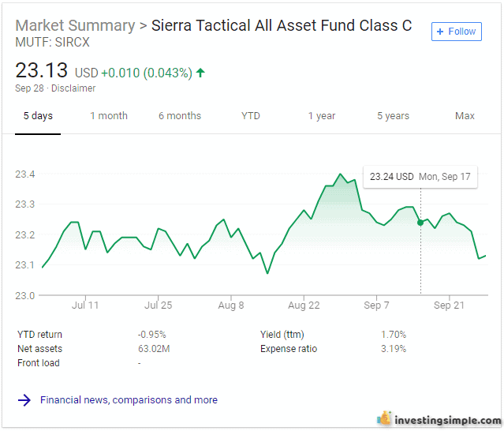Click the Front load label

(x=39, y=363)
